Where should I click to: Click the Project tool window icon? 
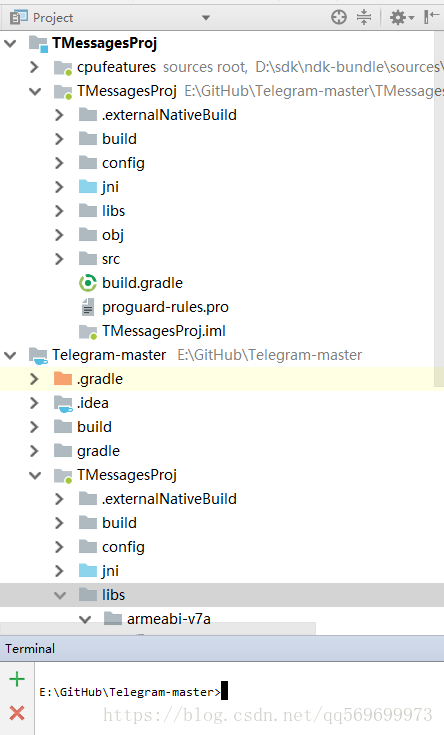click(19, 18)
